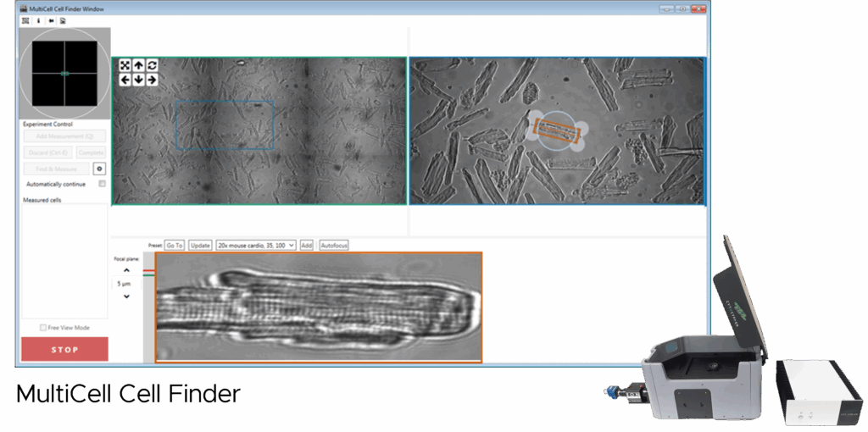Click the fit-to-view expand arrows icon
The height and width of the screenshot is (432, 868).
(x=125, y=65)
